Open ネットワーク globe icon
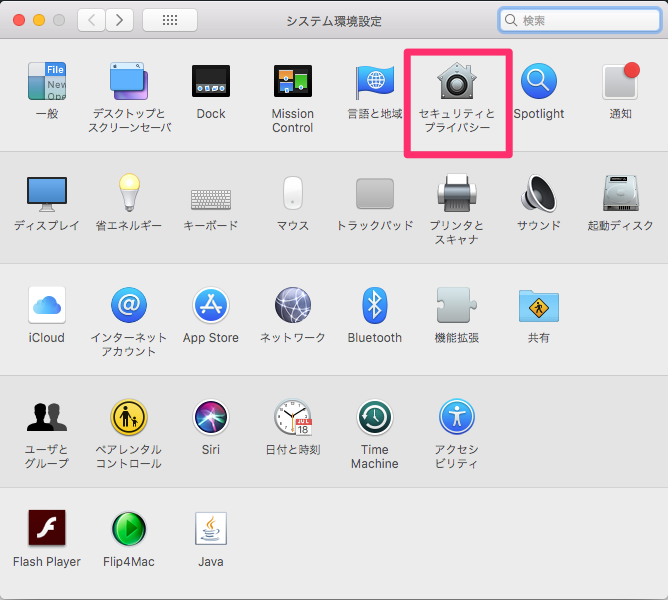Image resolution: width=668 pixels, height=600 pixels. 293,305
